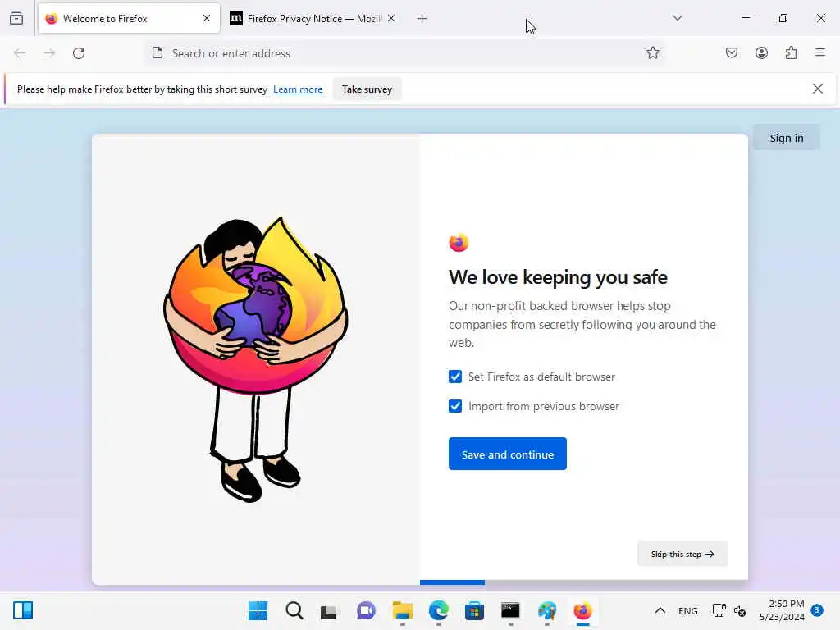Follow the Learn more survey link
This screenshot has height=630, width=840.
298,89
